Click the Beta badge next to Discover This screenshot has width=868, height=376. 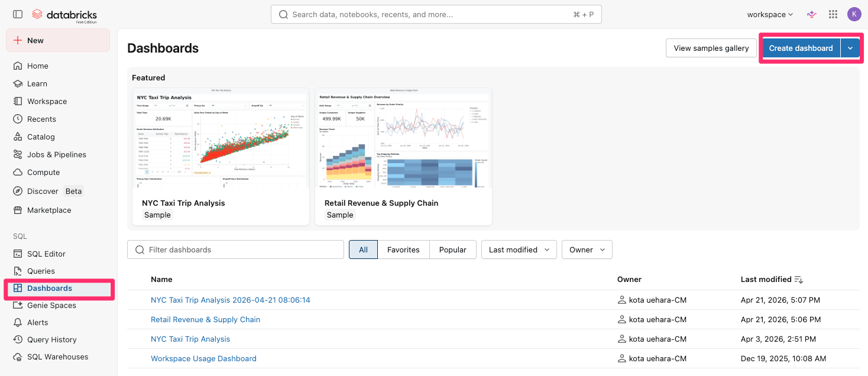coord(74,191)
